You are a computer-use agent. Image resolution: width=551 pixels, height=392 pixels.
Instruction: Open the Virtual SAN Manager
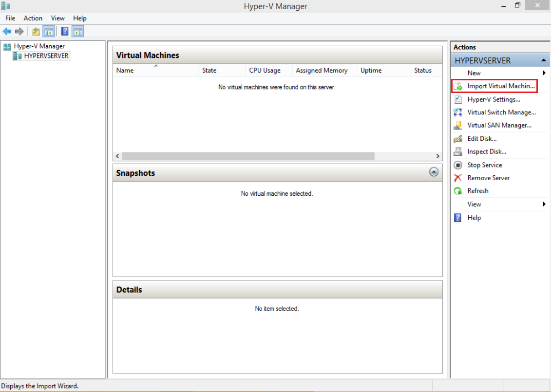[x=500, y=125]
